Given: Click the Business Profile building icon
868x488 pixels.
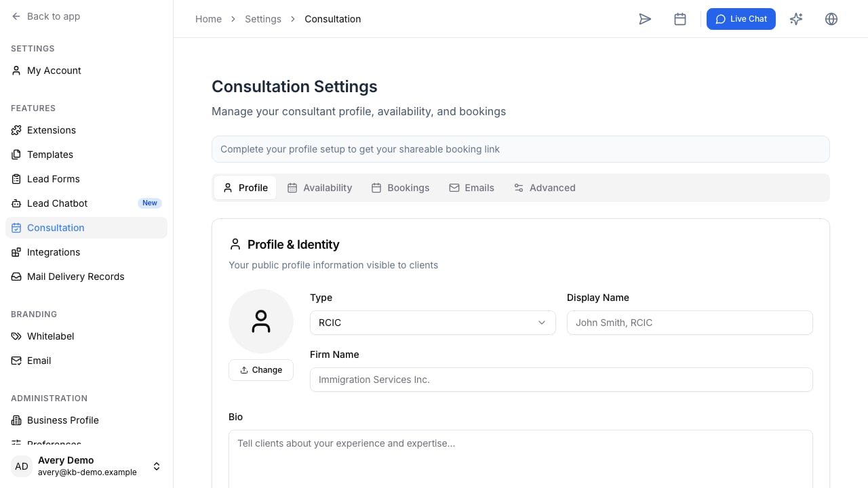Looking at the screenshot, I should (x=16, y=420).
